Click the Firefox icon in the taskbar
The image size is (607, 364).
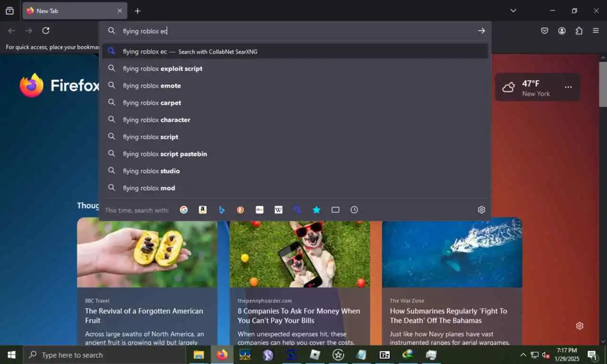click(x=222, y=355)
